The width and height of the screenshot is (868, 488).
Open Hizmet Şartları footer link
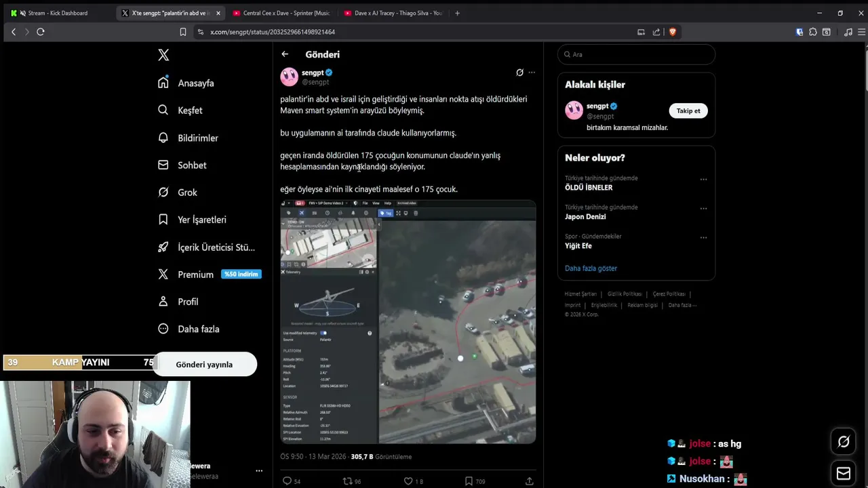[x=580, y=294]
